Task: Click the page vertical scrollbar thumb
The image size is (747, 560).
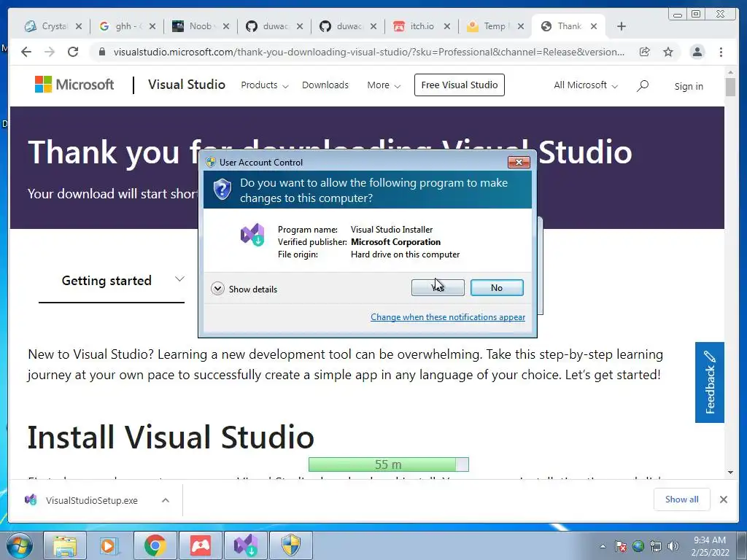Action: (x=730, y=87)
